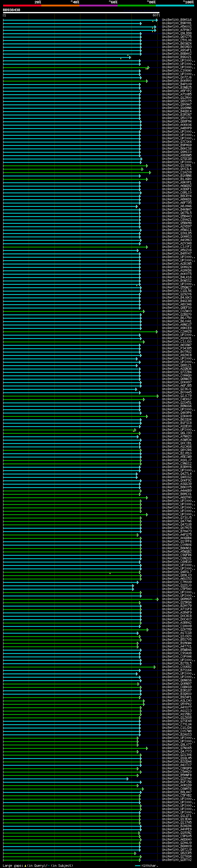Viewport: 197px width, 868px height.
Task: Select hit UniRef100_C3JYF2
Action: click(x=177, y=247)
